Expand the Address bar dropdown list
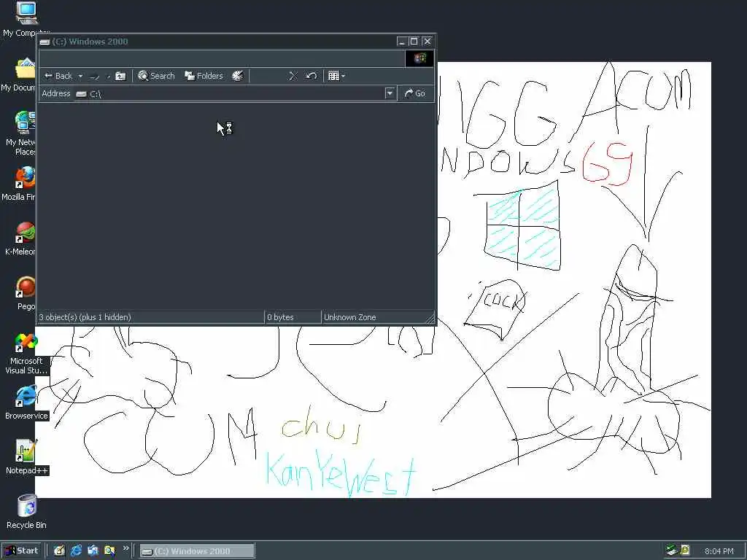747x560 pixels. click(x=390, y=93)
